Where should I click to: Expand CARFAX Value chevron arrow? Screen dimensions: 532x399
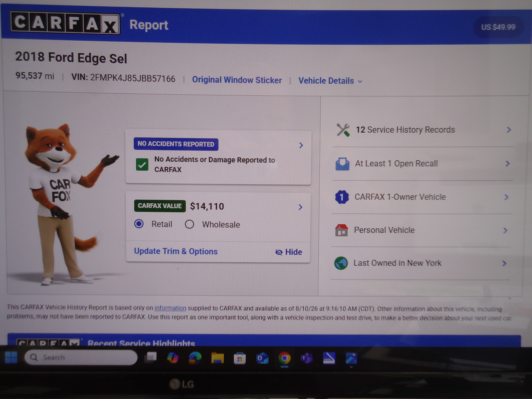tap(300, 207)
